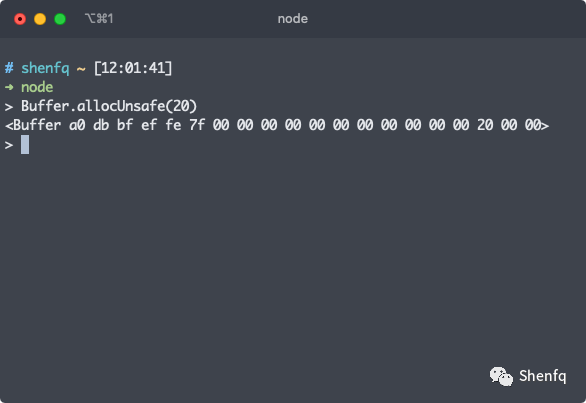Click the [12:01:41] timestamp
The image size is (586, 403).
point(133,68)
